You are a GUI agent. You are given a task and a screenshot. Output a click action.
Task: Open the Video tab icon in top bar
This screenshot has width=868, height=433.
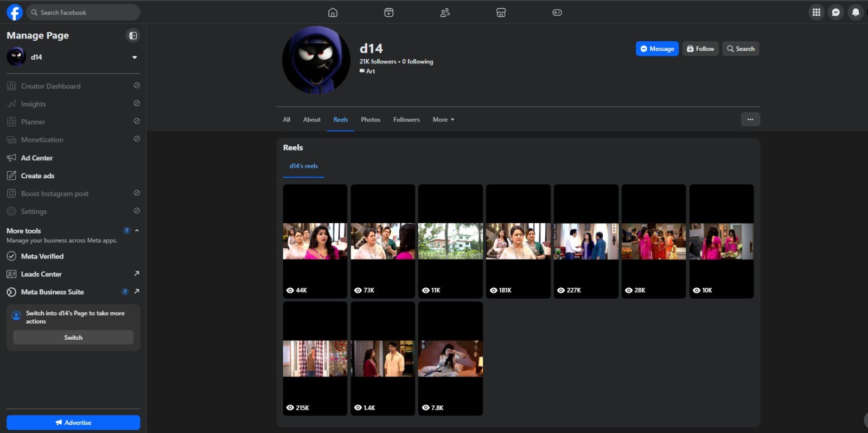[x=389, y=12]
